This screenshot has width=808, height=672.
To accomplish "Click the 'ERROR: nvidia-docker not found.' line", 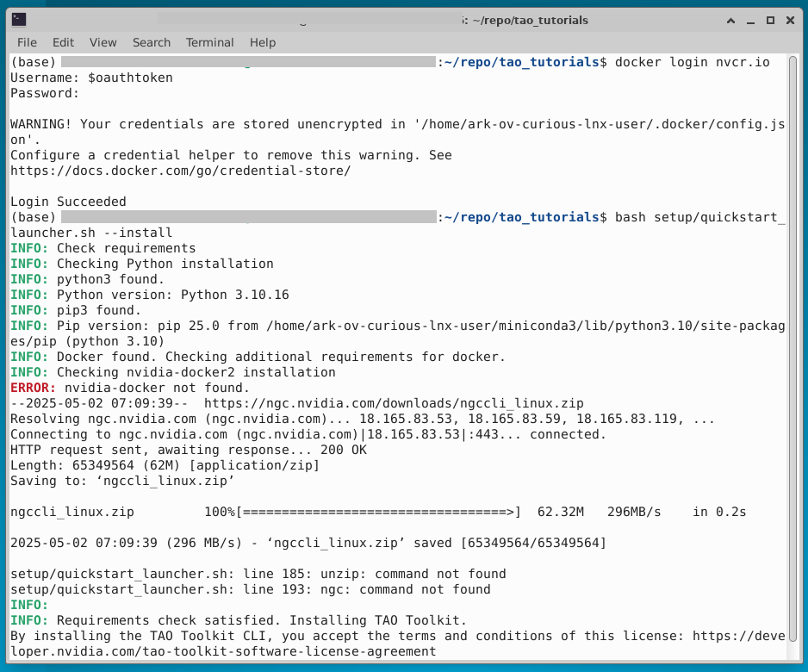I will point(130,388).
